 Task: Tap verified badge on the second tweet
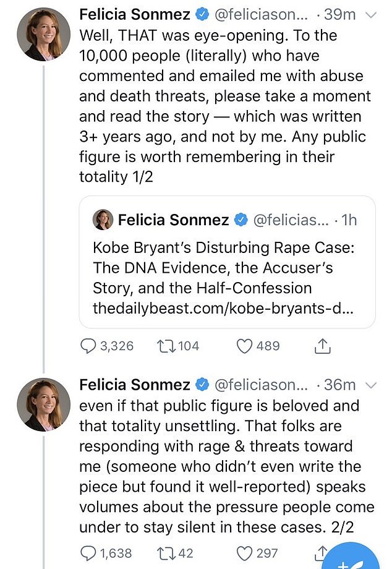tap(202, 385)
